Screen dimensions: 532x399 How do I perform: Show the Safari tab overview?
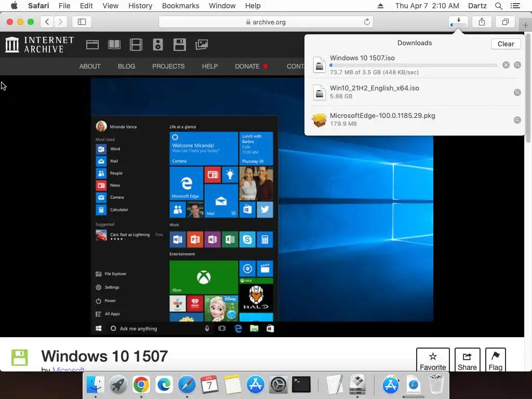[505, 22]
